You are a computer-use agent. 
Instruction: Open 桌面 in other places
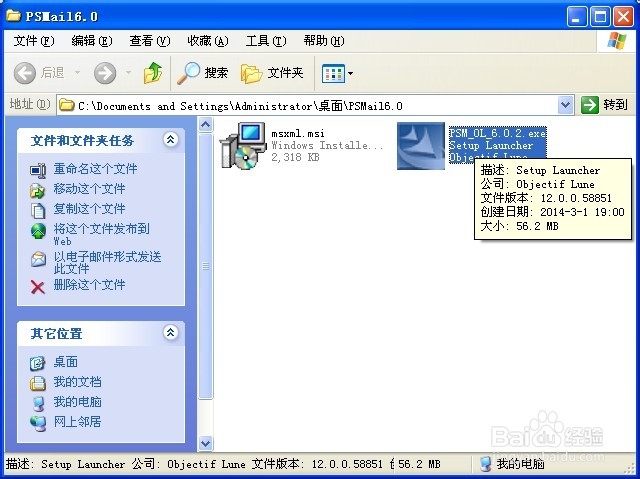click(65, 362)
